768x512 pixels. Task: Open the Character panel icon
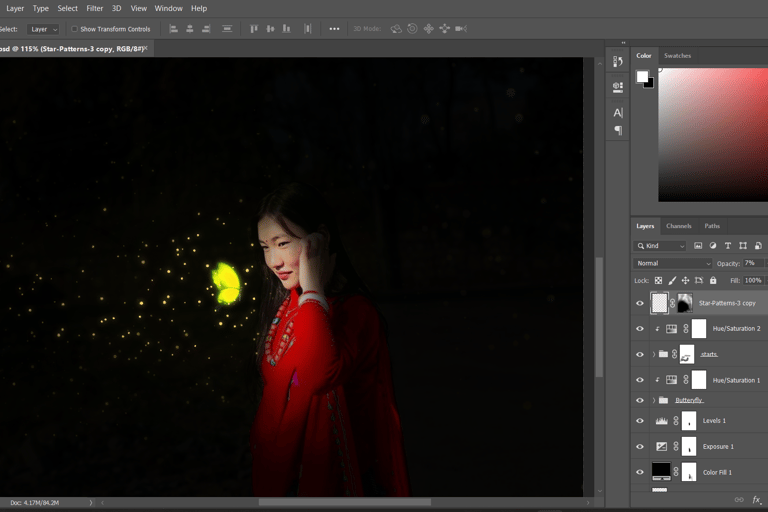click(x=618, y=113)
